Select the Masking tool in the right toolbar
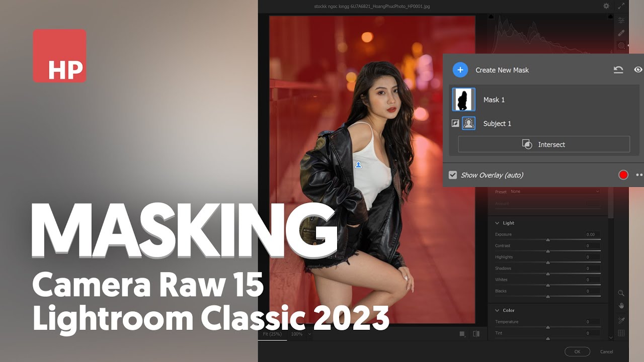 (621, 45)
